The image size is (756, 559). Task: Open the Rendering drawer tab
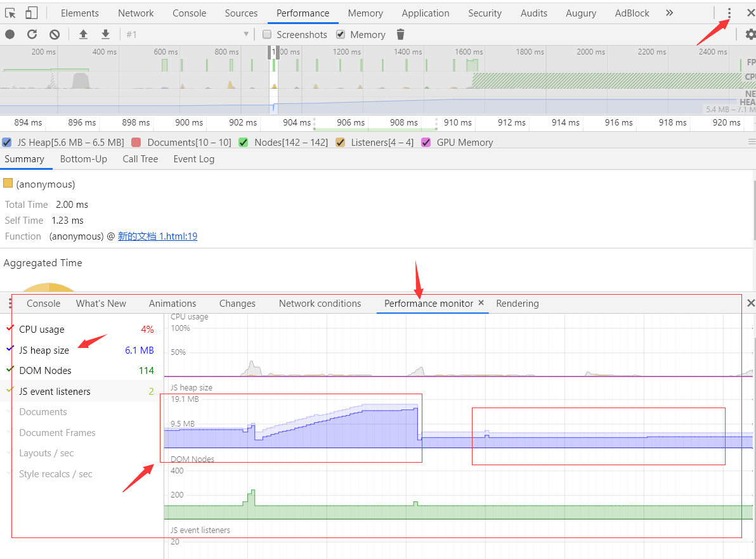pyautogui.click(x=517, y=304)
